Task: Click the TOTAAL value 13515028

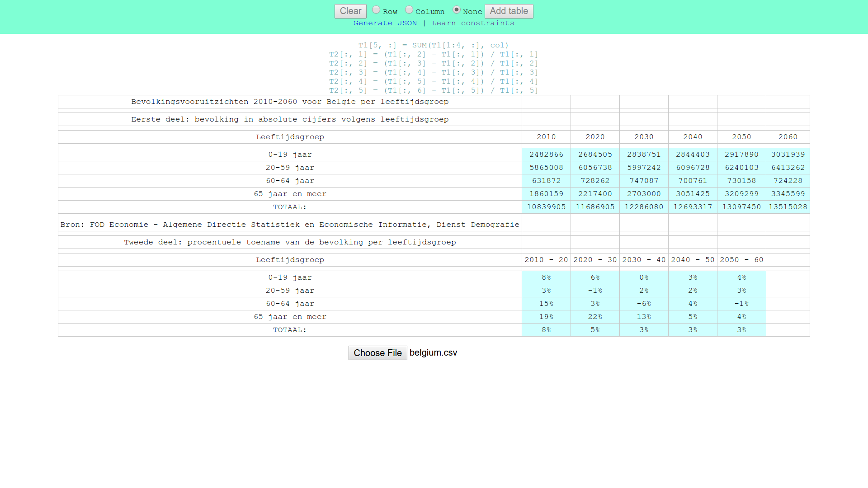Action: pyautogui.click(x=788, y=207)
